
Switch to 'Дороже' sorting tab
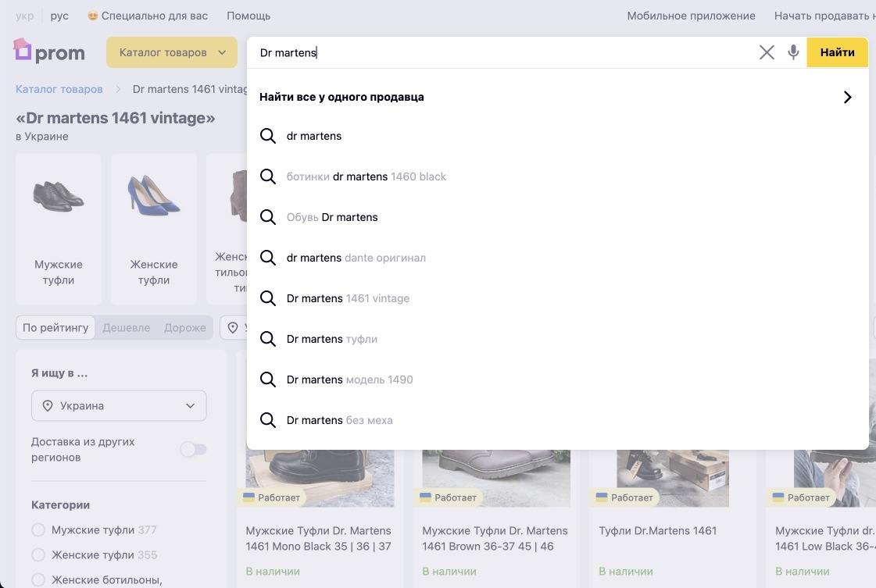pyautogui.click(x=185, y=328)
